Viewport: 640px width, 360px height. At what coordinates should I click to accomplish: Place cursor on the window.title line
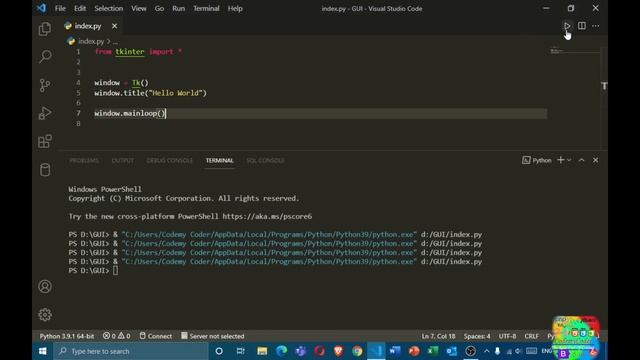(x=151, y=93)
